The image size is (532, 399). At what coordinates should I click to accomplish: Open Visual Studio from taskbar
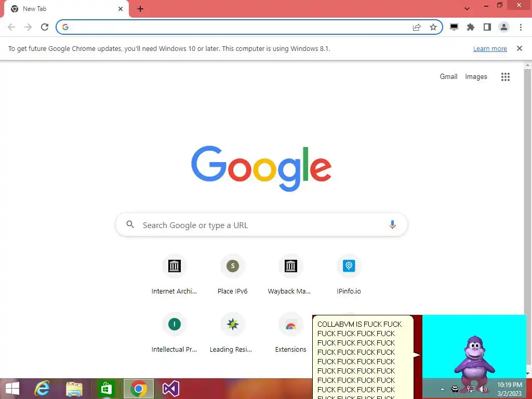[x=170, y=389]
